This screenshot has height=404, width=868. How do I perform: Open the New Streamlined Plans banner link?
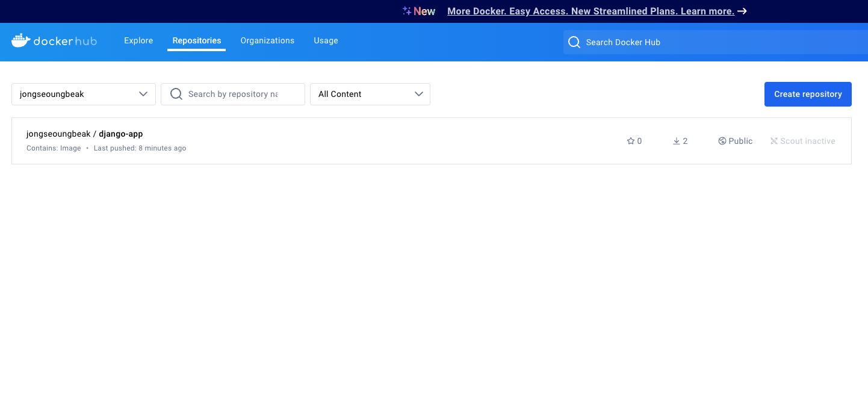coord(591,11)
